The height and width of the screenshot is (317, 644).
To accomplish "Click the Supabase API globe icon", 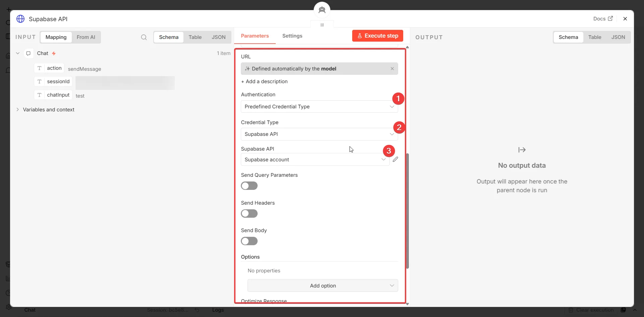I will click(20, 19).
